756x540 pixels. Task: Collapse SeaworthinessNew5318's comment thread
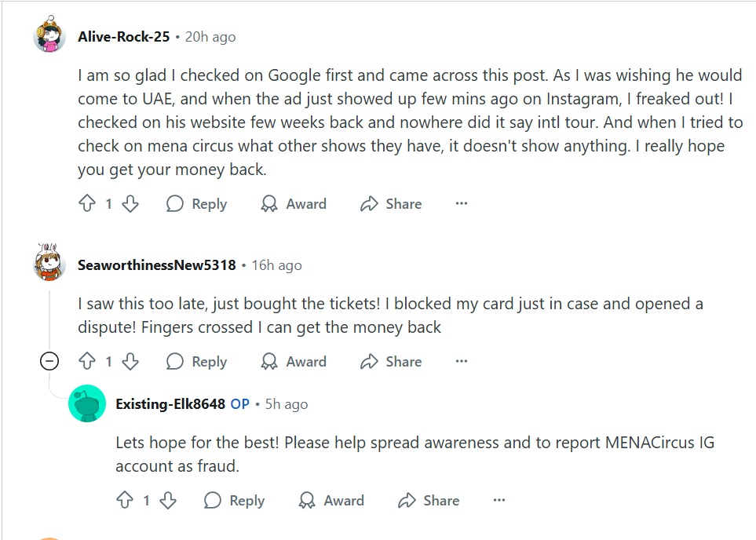point(49,362)
